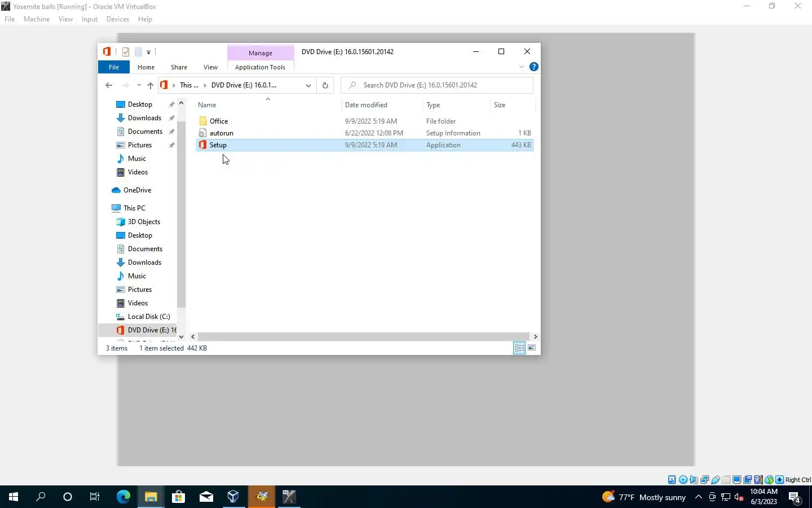Click VirtualBox hard disk activity indicator
Image resolution: width=812 pixels, height=508 pixels.
point(672,480)
